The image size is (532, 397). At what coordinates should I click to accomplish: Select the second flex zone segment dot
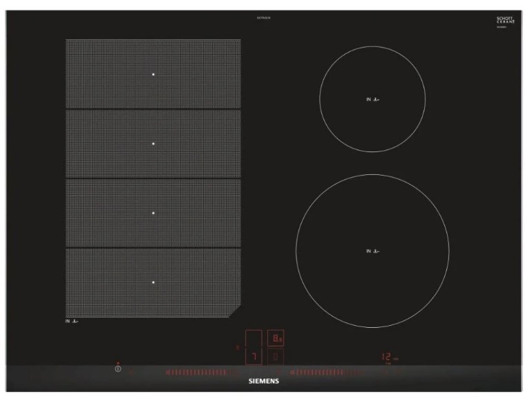coord(153,144)
